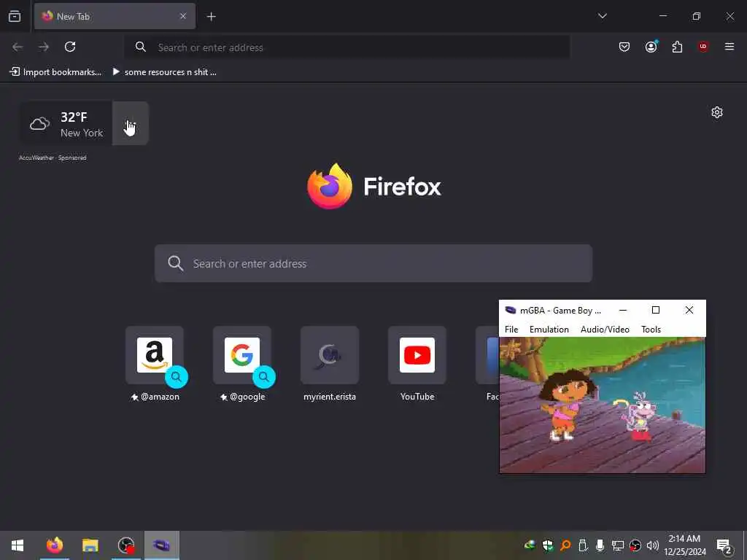Click the Windows Security shield tray icon

547,545
